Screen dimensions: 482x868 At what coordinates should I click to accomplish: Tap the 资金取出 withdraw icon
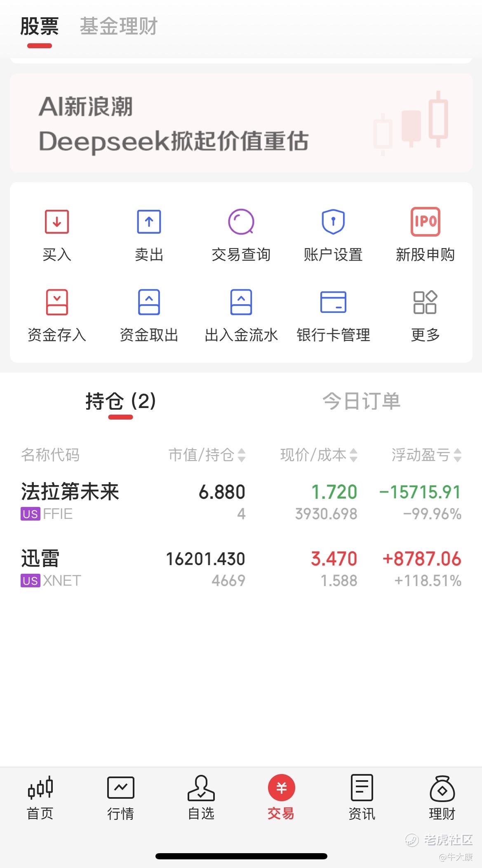149,302
